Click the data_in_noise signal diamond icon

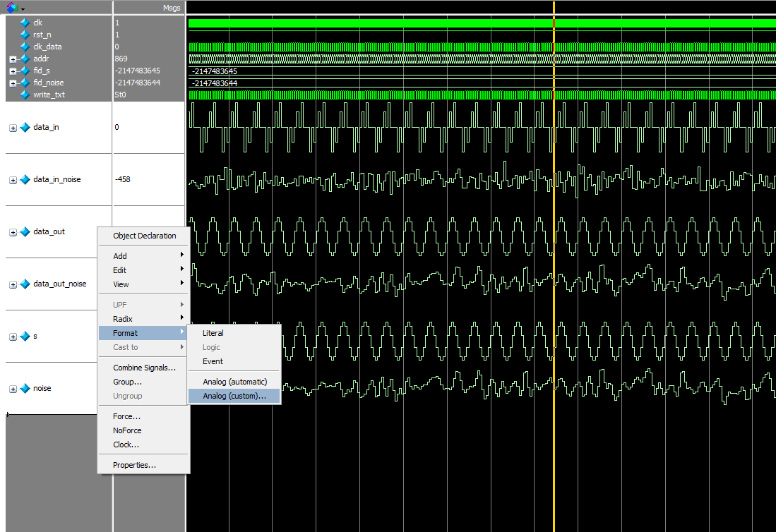click(25, 179)
